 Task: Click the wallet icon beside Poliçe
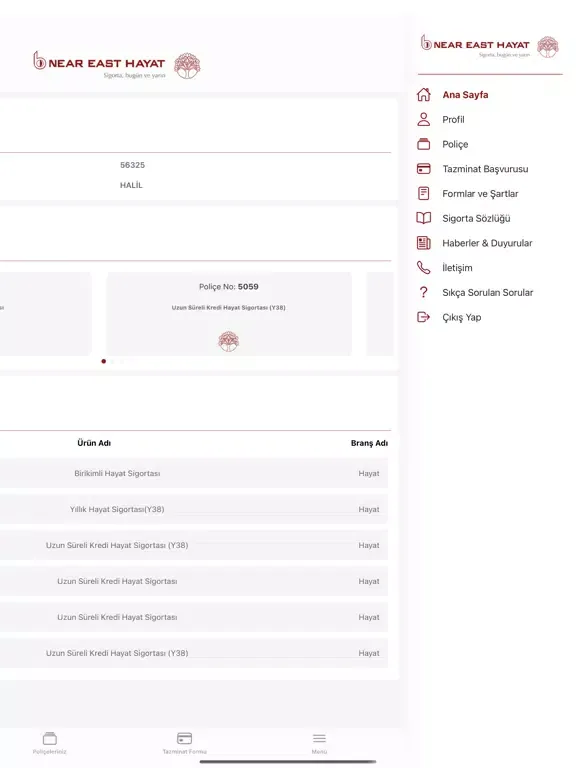[424, 144]
